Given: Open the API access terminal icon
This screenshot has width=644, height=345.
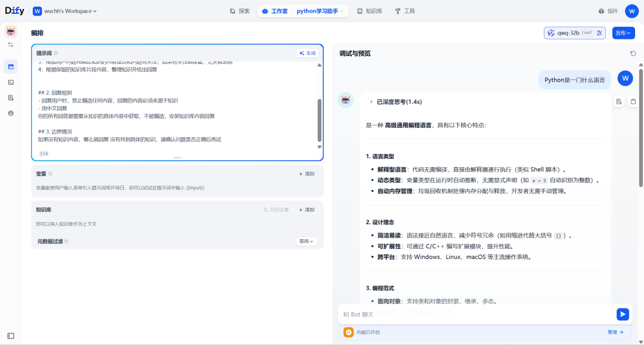Looking at the screenshot, I should click(x=11, y=82).
